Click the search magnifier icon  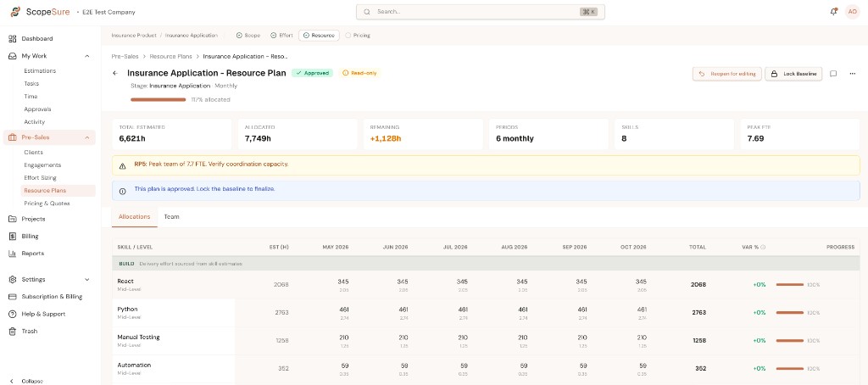366,12
